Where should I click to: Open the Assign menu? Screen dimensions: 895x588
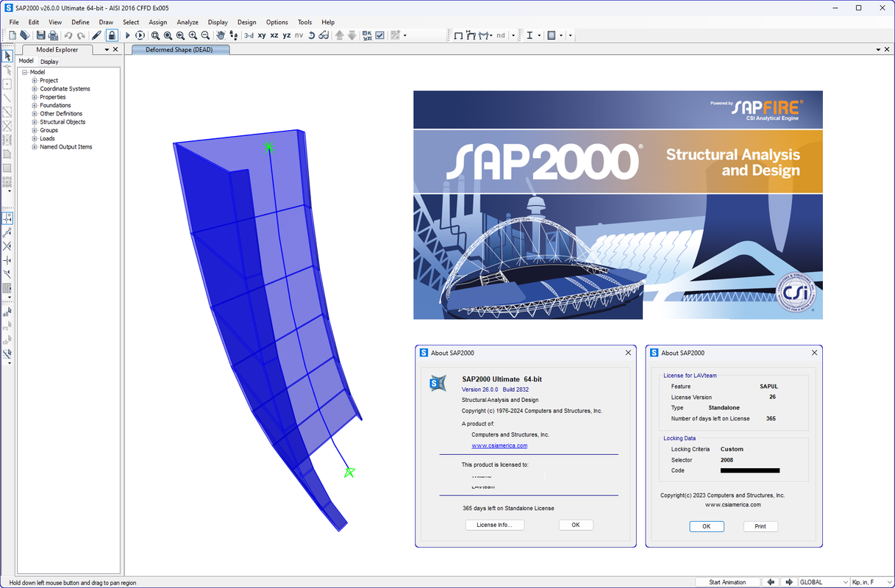(158, 22)
